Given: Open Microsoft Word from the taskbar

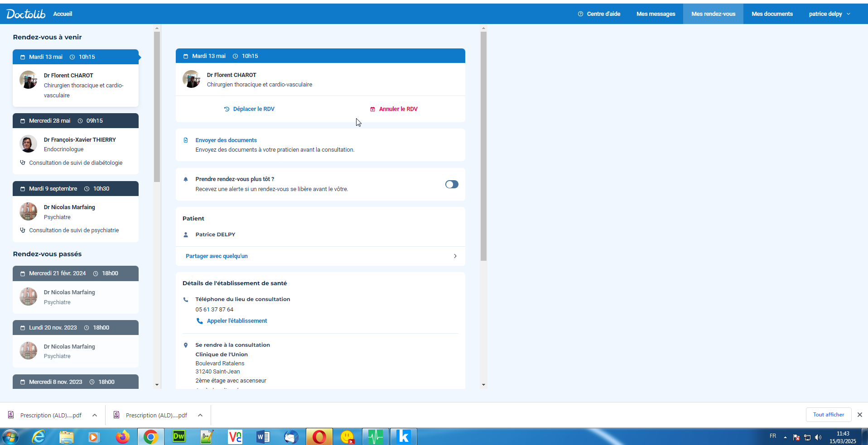Looking at the screenshot, I should coord(263,437).
